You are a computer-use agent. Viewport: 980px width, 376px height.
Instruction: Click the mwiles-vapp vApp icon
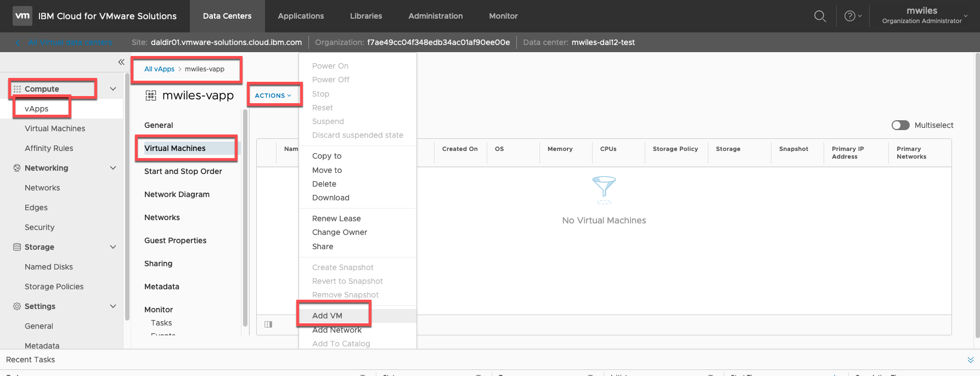(x=151, y=96)
